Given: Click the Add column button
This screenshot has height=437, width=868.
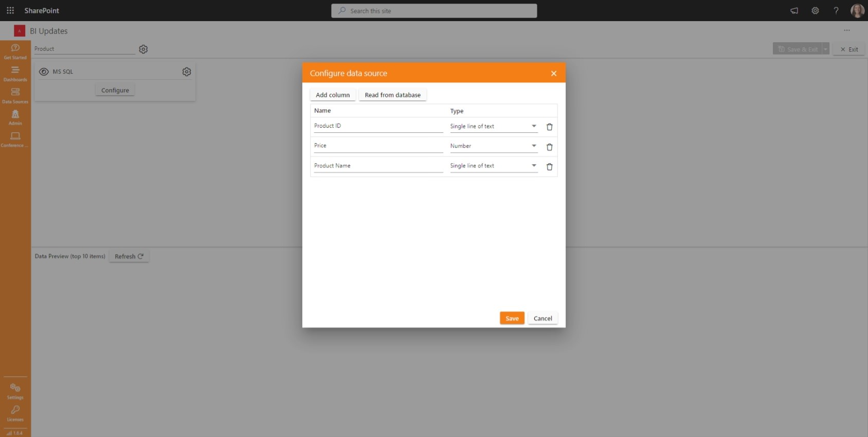Looking at the screenshot, I should [333, 95].
